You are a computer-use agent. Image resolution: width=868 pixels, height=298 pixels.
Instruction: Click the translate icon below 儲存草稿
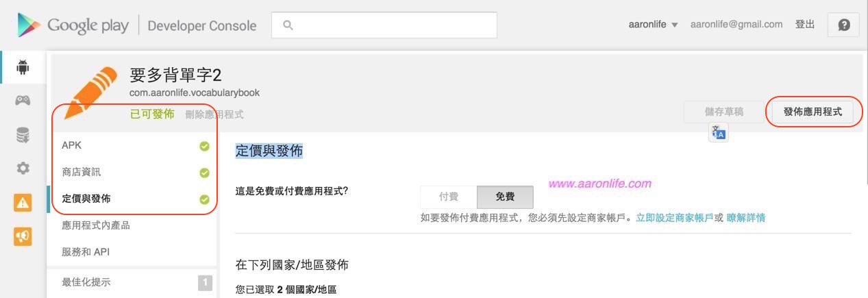[719, 132]
